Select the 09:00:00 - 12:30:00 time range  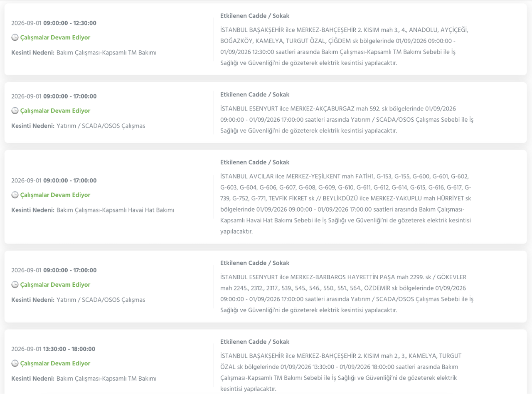click(x=70, y=23)
